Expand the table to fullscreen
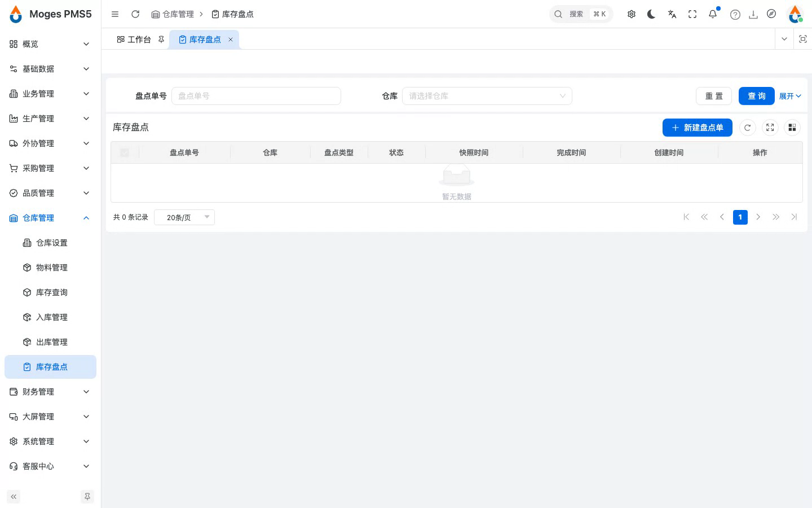The height and width of the screenshot is (508, 812). click(x=770, y=128)
